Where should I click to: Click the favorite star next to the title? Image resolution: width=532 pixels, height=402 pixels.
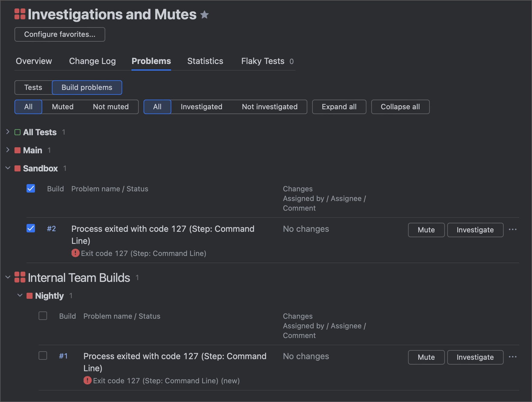pos(204,14)
